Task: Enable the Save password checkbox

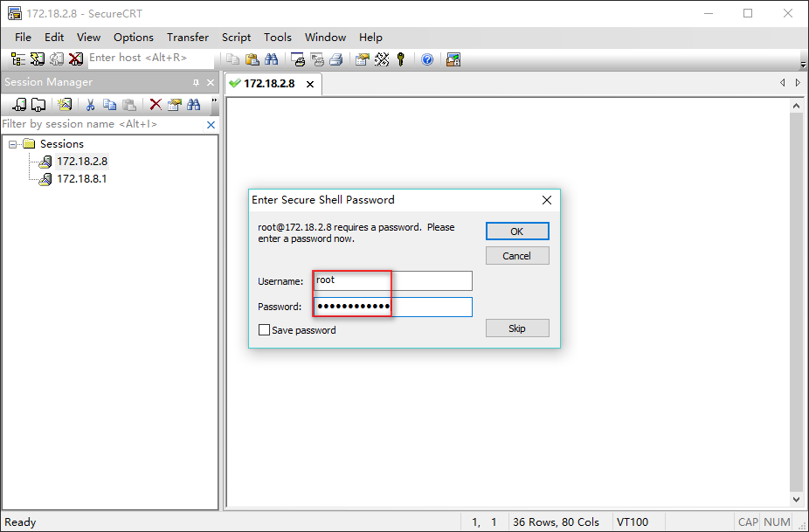Action: (x=264, y=329)
